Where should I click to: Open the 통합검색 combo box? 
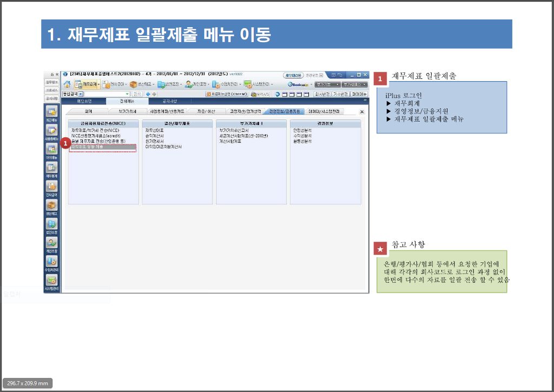click(x=73, y=94)
